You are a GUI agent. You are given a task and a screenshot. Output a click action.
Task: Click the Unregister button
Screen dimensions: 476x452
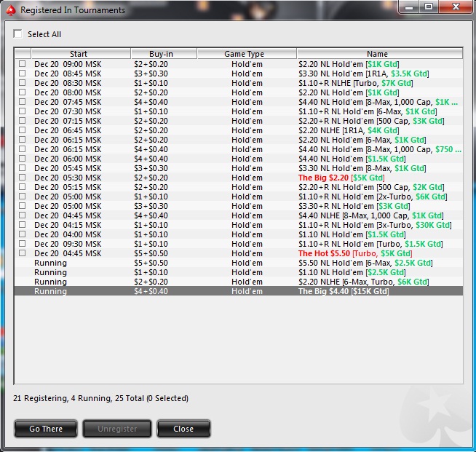tap(117, 429)
